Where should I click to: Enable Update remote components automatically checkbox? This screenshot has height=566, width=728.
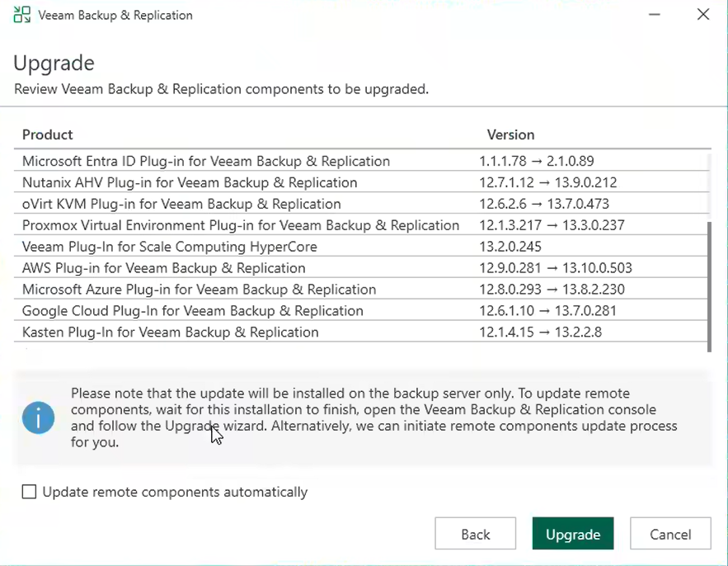point(30,492)
